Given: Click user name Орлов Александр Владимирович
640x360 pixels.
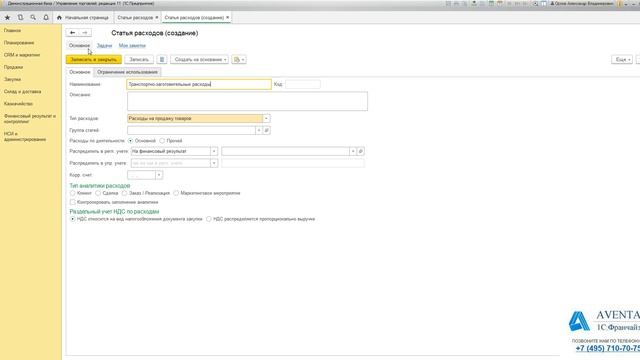Looking at the screenshot, I should (582, 3).
